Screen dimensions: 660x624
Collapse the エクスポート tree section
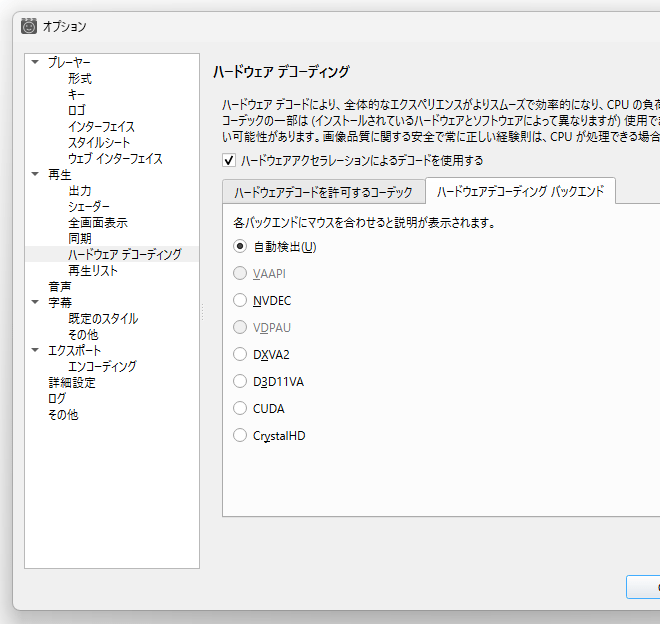pos(35,350)
